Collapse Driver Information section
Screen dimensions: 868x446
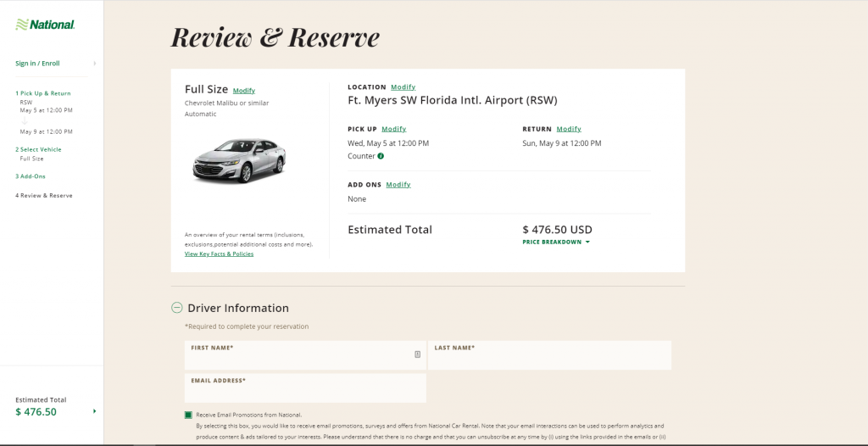click(x=176, y=308)
